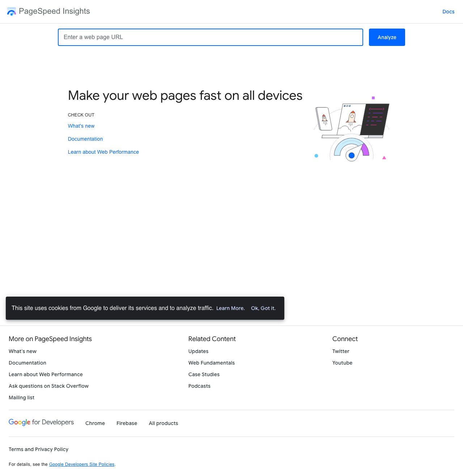The image size is (463, 476).
Task: Open the Updates link
Action: click(198, 351)
